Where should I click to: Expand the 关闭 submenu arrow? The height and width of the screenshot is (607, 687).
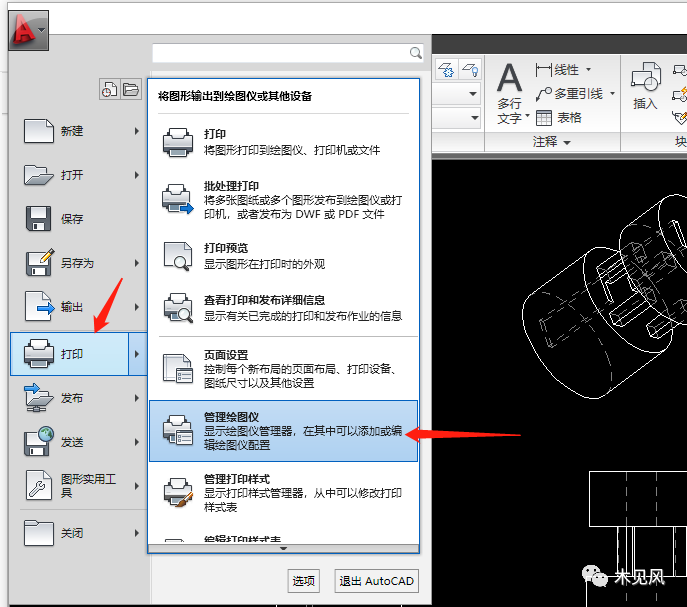point(137,533)
